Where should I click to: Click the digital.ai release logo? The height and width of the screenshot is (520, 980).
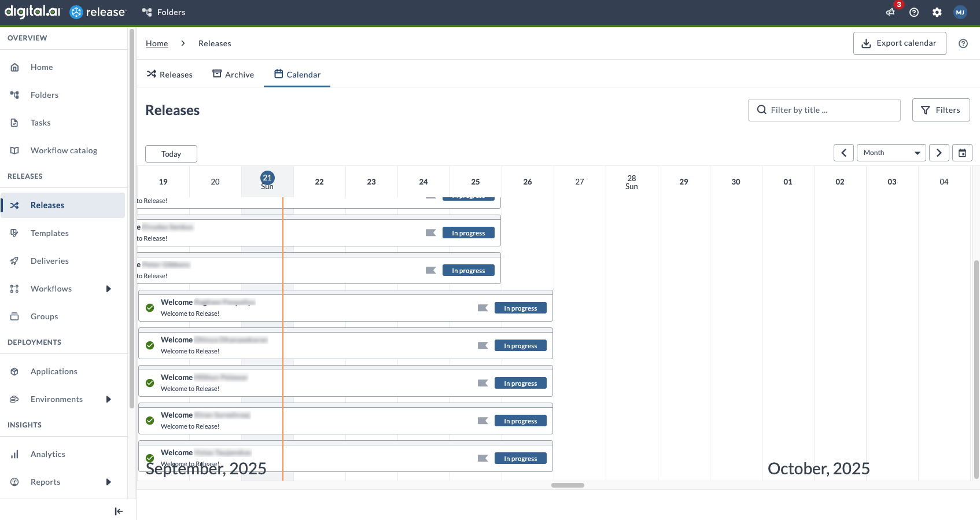point(65,12)
